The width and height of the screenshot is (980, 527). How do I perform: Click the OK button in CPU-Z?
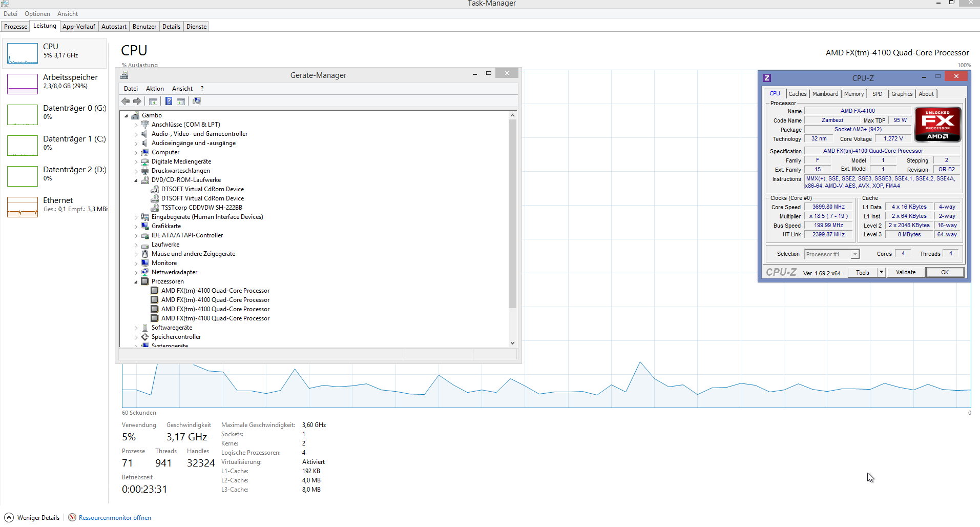(x=945, y=272)
